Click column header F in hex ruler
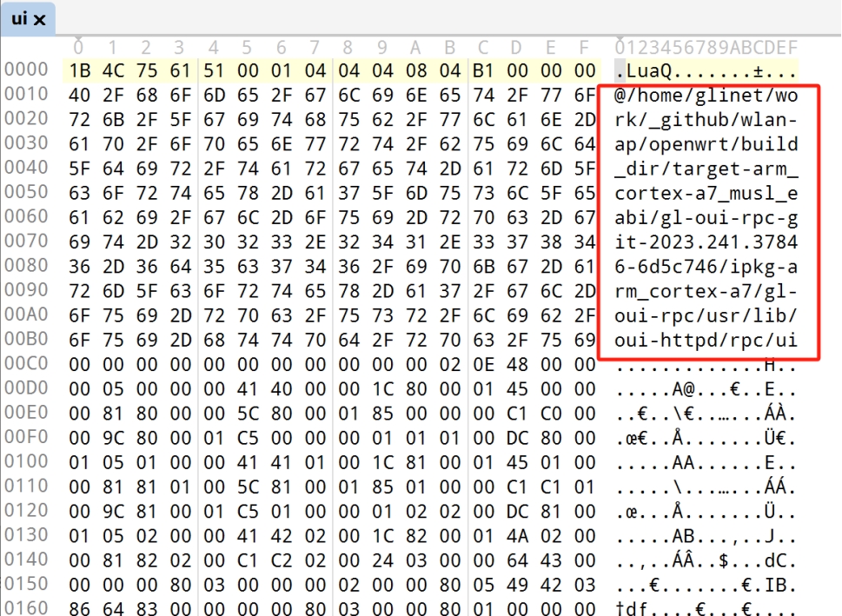 584,48
